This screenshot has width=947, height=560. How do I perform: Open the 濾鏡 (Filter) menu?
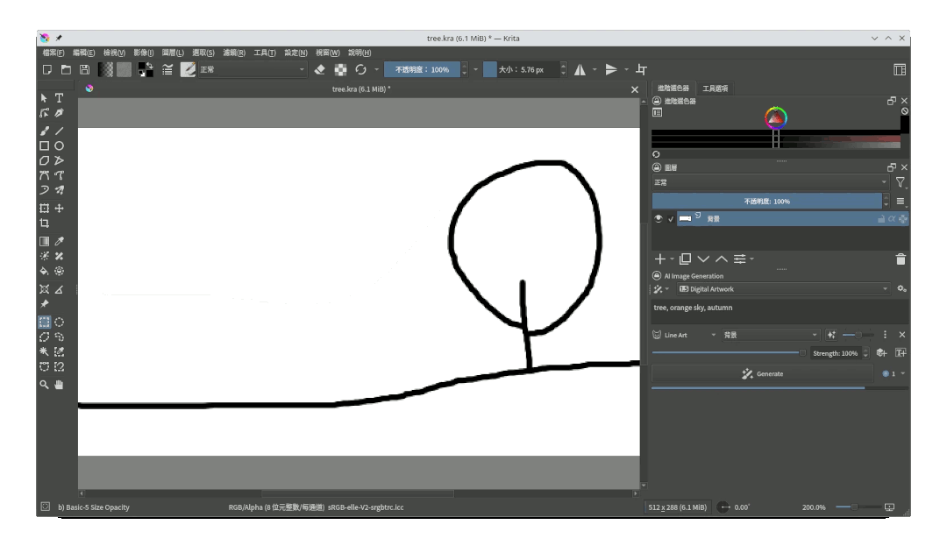pyautogui.click(x=234, y=53)
